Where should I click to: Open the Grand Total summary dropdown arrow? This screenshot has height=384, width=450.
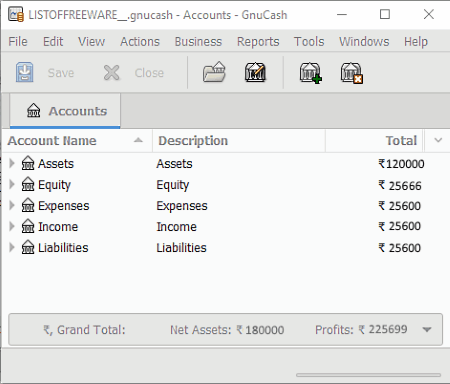pyautogui.click(x=427, y=330)
